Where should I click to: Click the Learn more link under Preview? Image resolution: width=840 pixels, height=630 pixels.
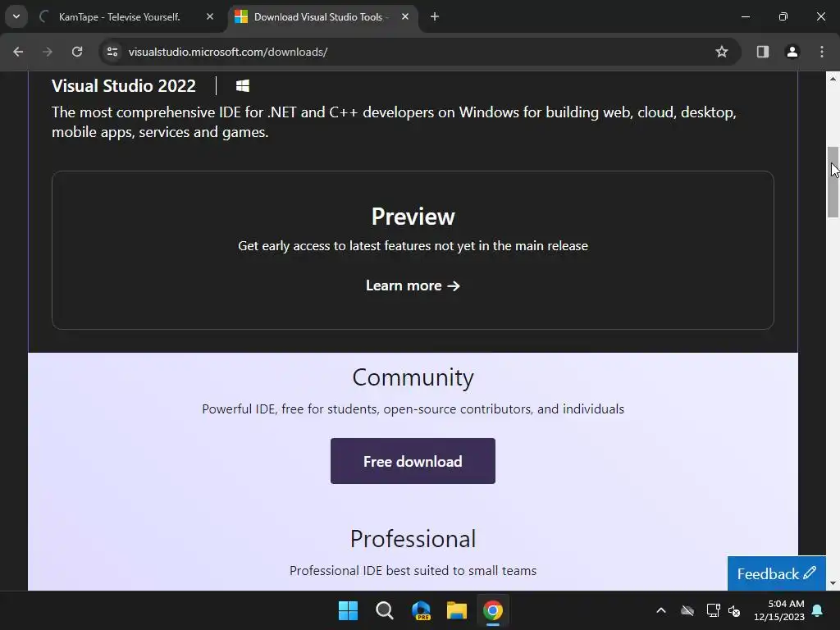coord(413,285)
